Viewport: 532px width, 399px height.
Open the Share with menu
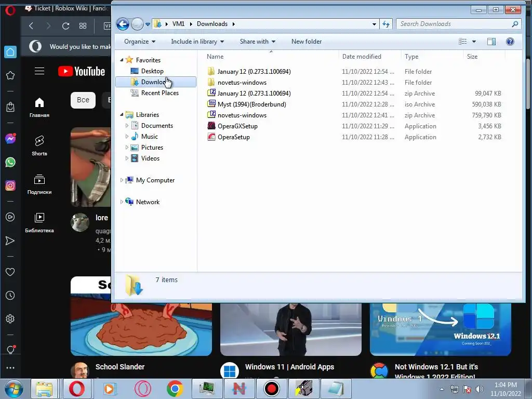coord(258,42)
